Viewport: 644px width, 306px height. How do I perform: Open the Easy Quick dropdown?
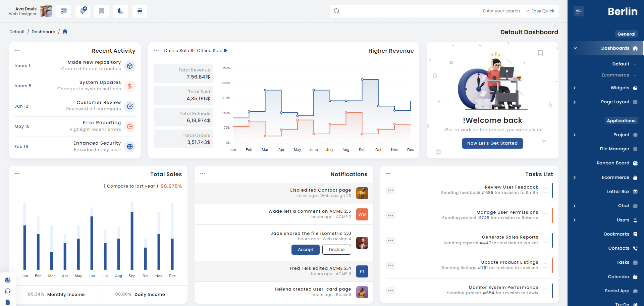(x=540, y=11)
